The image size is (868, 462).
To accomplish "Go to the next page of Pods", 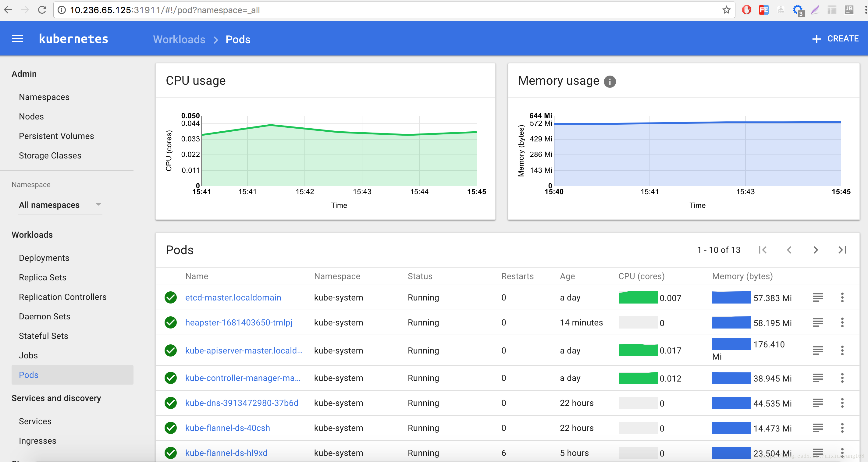I will [816, 250].
